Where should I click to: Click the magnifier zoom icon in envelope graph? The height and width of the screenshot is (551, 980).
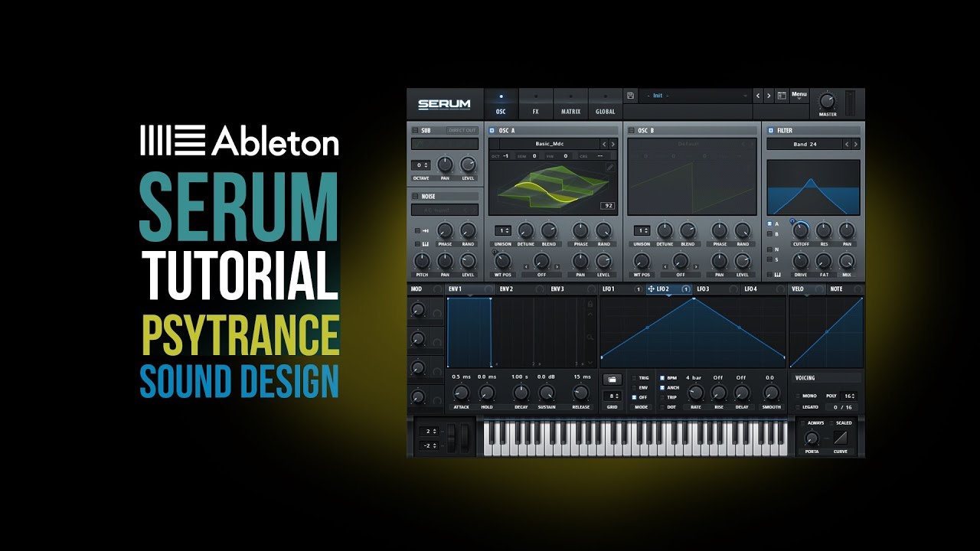[590, 337]
